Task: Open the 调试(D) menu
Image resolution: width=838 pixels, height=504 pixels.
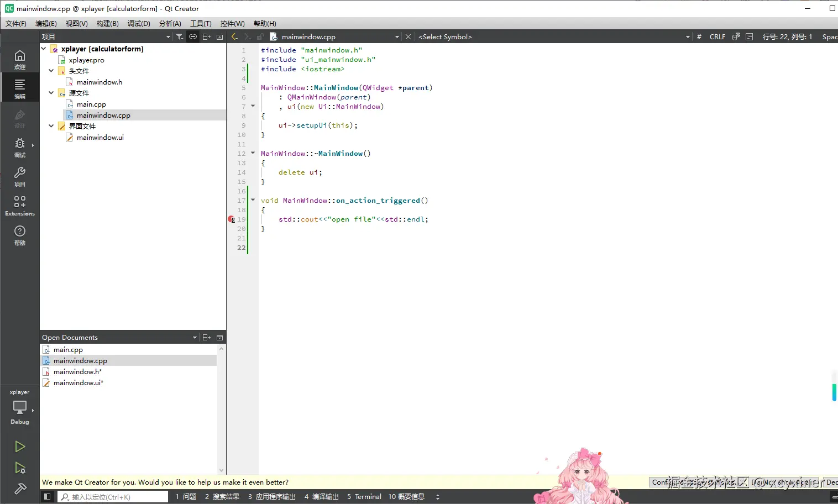Action: click(x=139, y=23)
